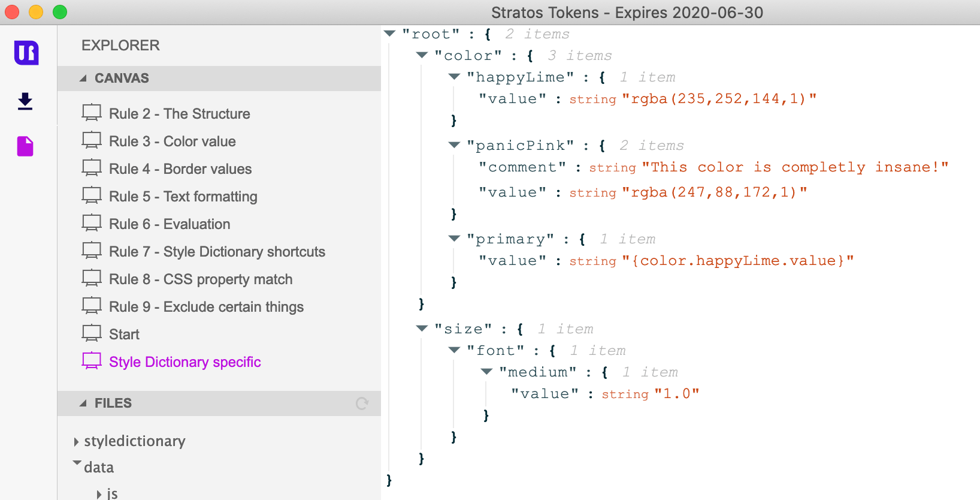The image size is (980, 500).
Task: Click the yellow minimize window button
Action: coord(36,12)
